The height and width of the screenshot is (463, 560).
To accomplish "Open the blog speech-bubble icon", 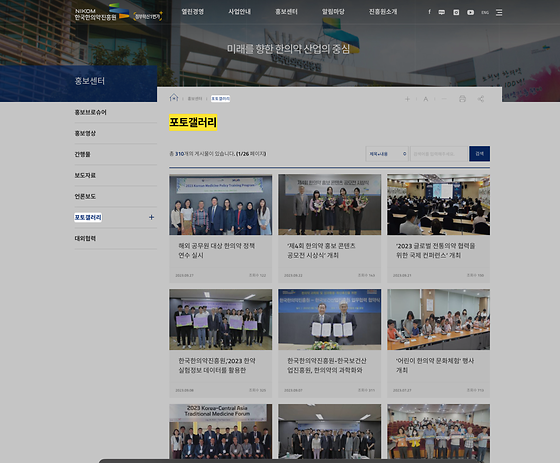I will [442, 13].
